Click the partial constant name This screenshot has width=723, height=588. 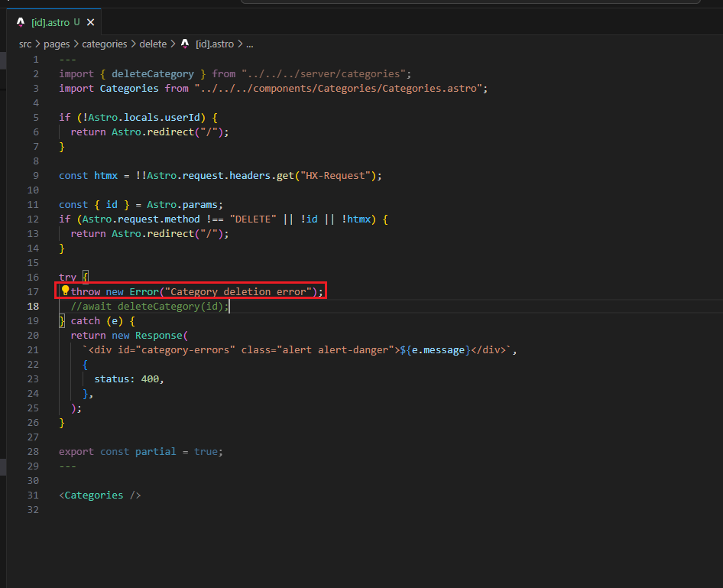[155, 451]
